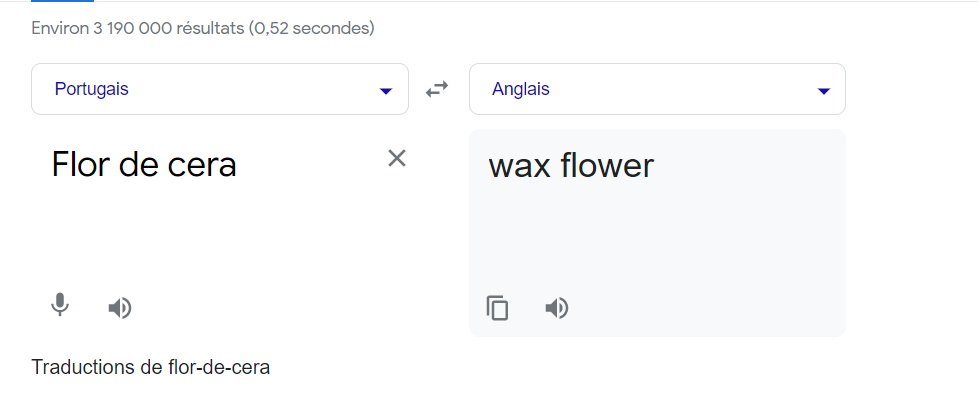The width and height of the screenshot is (978, 405).
Task: Expand the Portugais dropdown arrow
Action: pyautogui.click(x=386, y=91)
